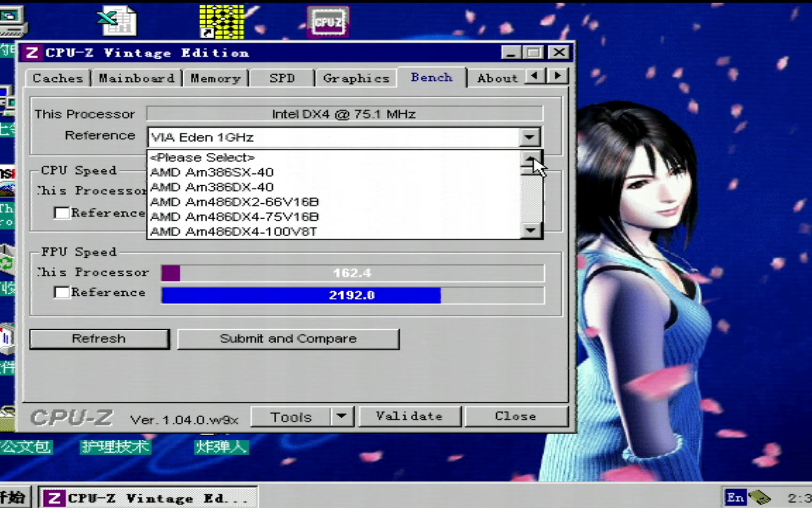Click the tray icon beside the En indicator
Image resolution: width=812 pixels, height=508 pixels.
[x=759, y=497]
